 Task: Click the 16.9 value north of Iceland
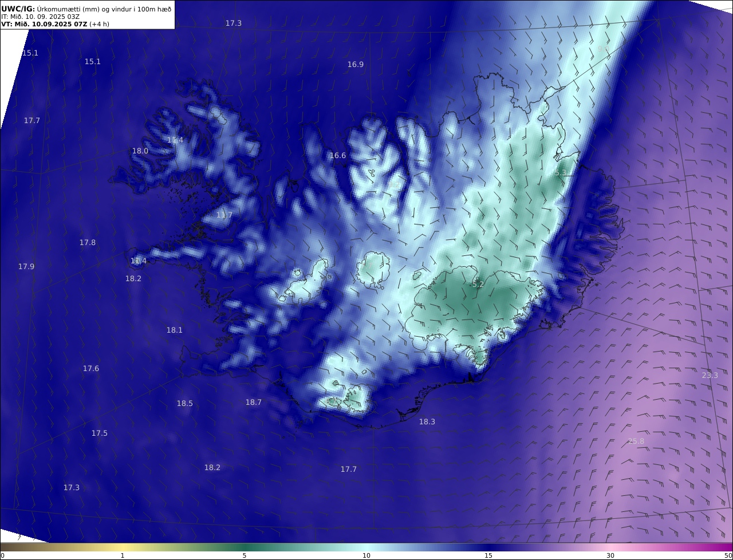click(x=356, y=64)
